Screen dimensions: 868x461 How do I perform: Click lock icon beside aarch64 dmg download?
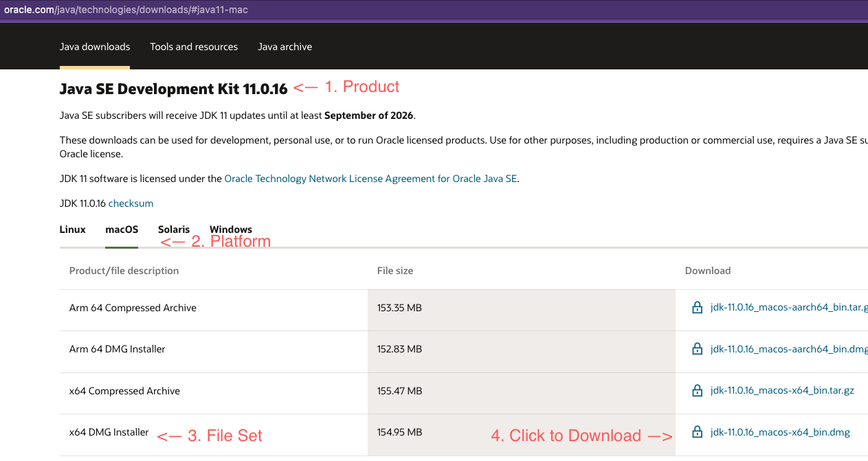click(x=698, y=349)
